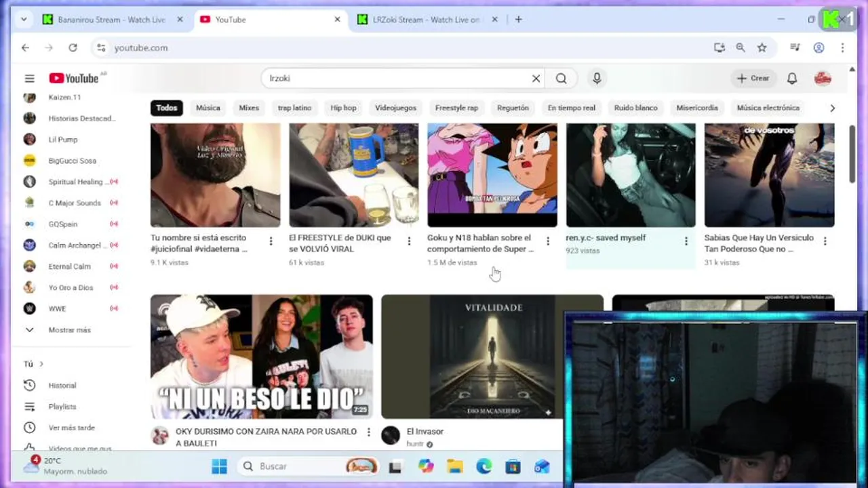Viewport: 868px width, 488px height.
Task: Reload the page
Action: [73, 47]
